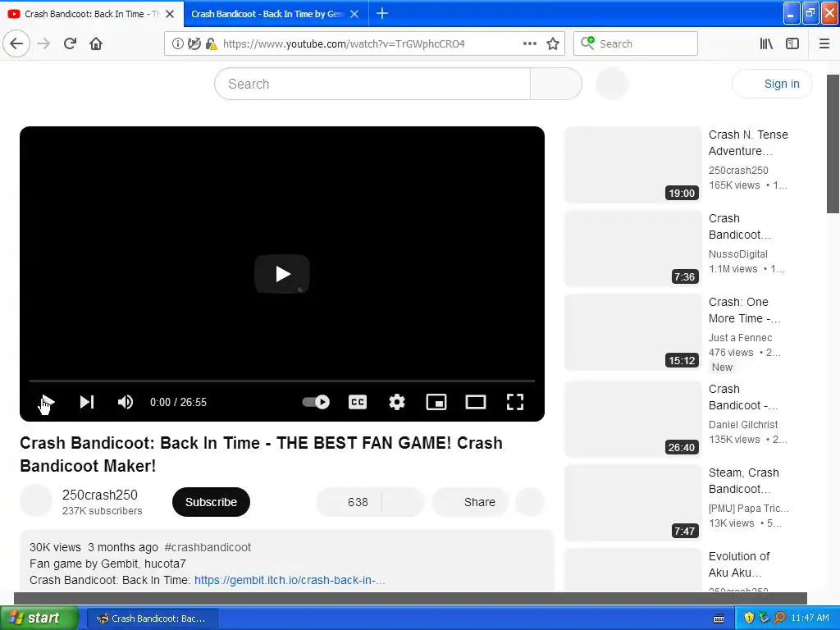Open video settings gear in player
The image size is (840, 630).
click(x=397, y=402)
